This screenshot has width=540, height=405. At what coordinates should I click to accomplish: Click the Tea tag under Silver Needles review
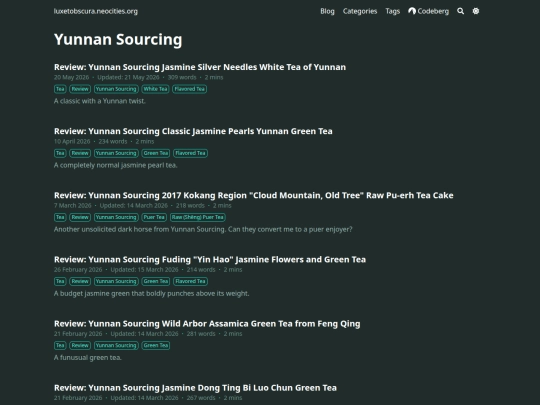60,89
